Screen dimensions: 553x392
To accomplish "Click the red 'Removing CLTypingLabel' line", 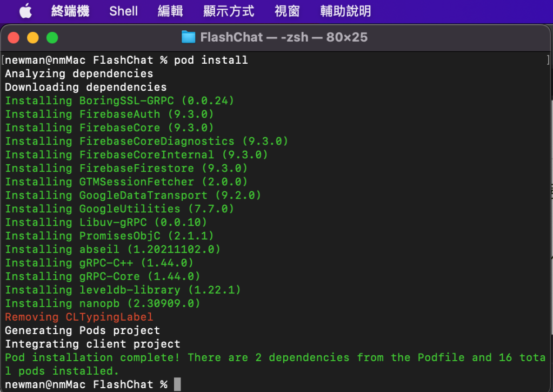I will tap(79, 317).
